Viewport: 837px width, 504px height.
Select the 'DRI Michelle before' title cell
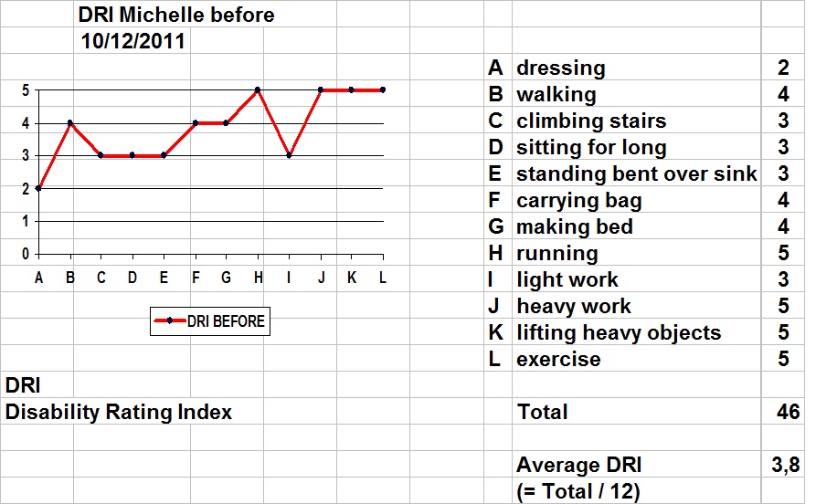176,15
